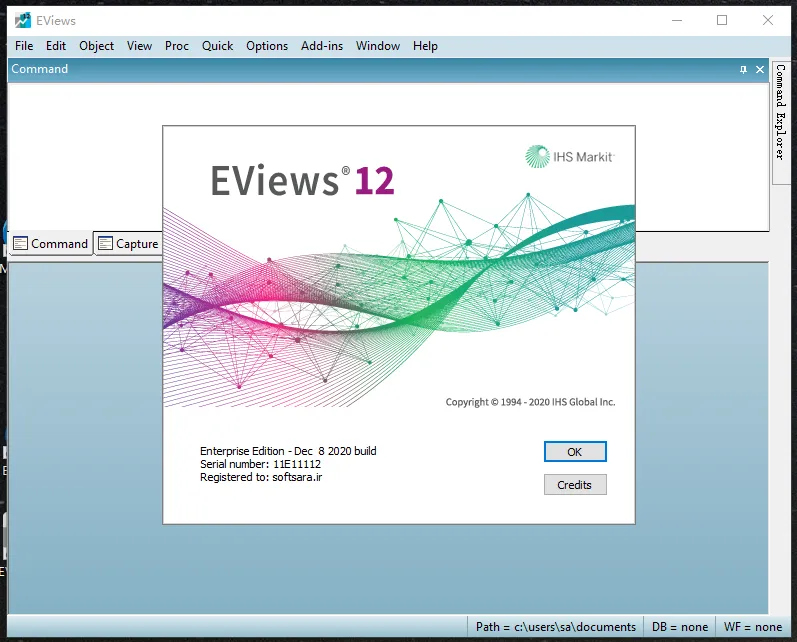Click the EViews application icon in title bar
The image size is (797, 642).
point(23,20)
